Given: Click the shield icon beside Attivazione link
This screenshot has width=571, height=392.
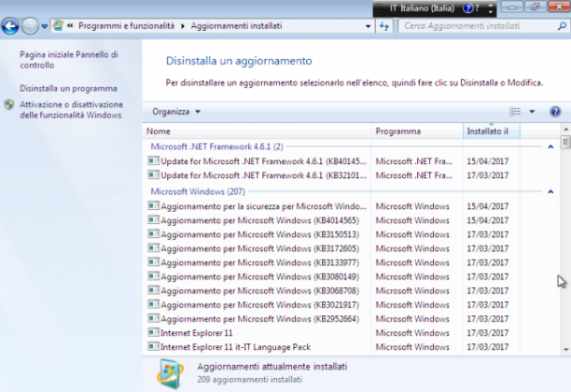Looking at the screenshot, I should 9,105.
